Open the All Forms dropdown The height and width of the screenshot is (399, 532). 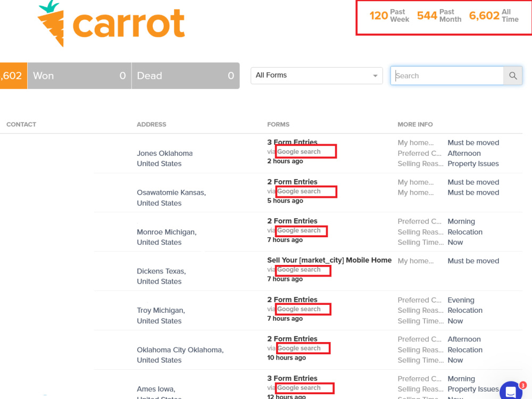(317, 76)
